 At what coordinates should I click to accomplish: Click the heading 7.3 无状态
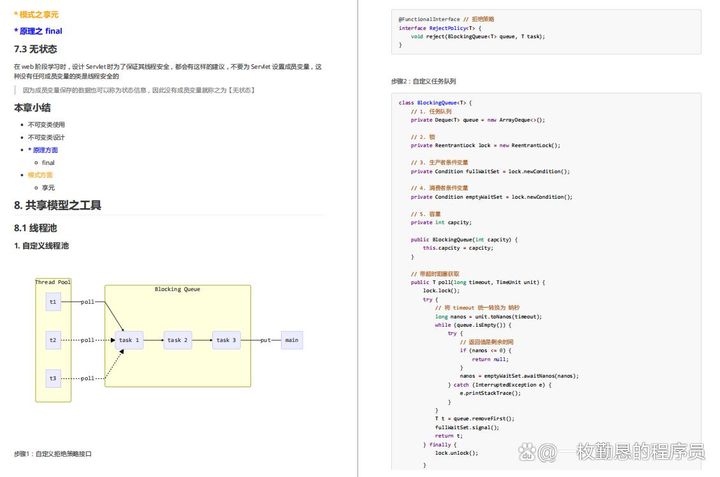[35, 49]
